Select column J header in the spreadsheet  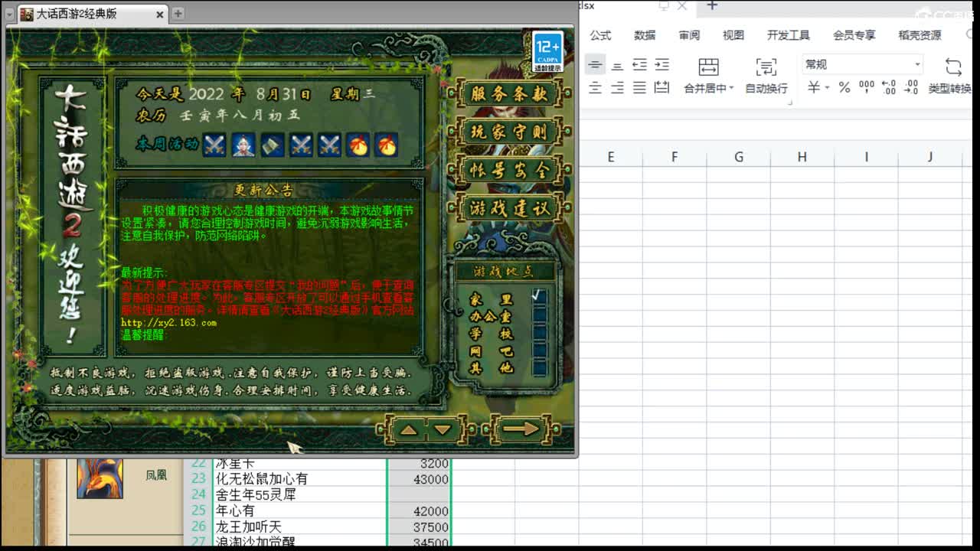pyautogui.click(x=930, y=157)
